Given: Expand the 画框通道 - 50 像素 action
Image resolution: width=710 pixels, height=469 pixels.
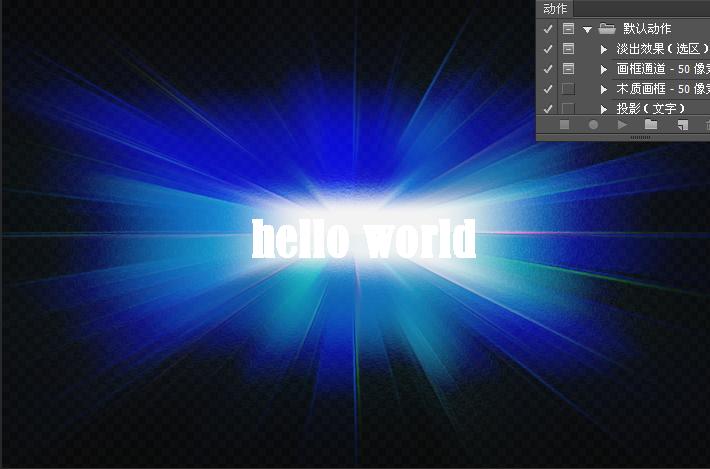Looking at the screenshot, I should point(604,69).
